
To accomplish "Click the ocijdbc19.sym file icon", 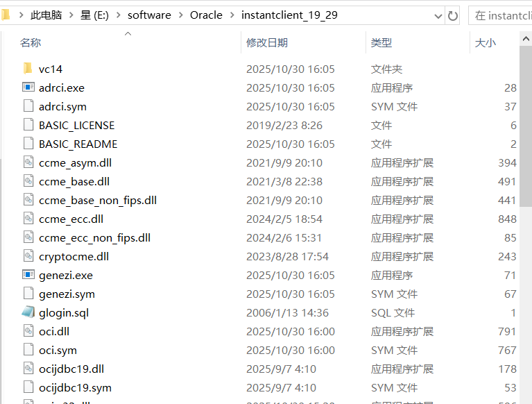I will [x=28, y=387].
